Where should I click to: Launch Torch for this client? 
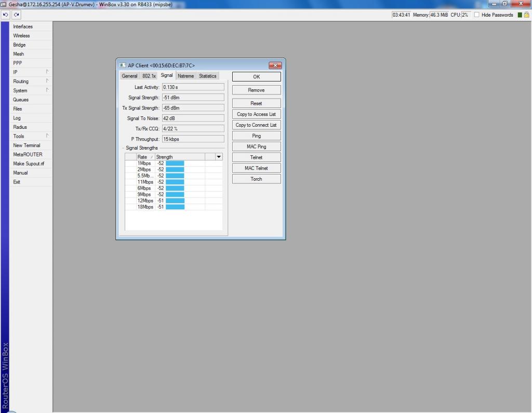pyautogui.click(x=256, y=179)
